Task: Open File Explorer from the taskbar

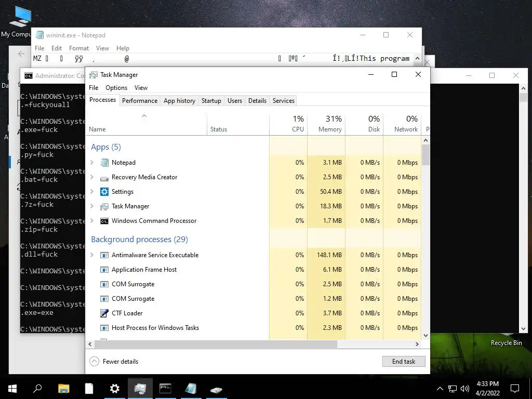Action: point(63,389)
